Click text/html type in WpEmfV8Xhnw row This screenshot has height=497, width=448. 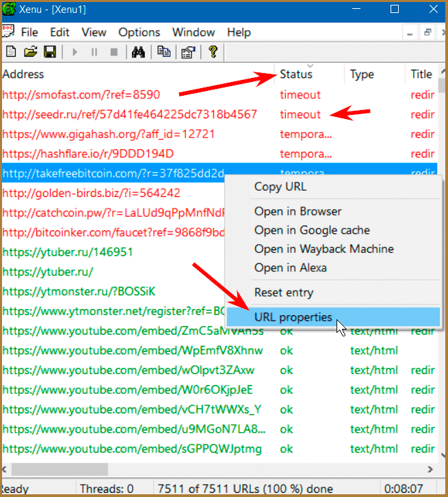click(x=374, y=350)
